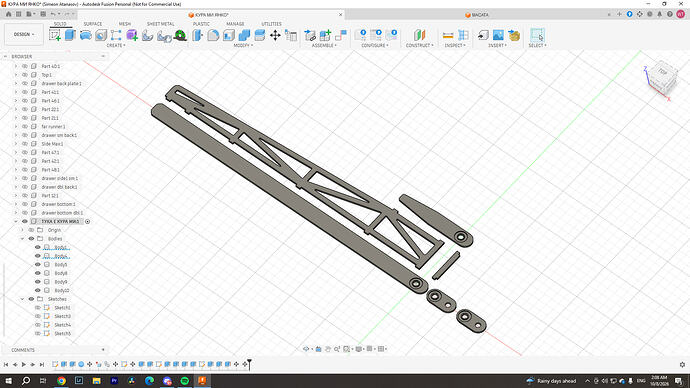Image resolution: width=690 pixels, height=388 pixels.
Task: Select the Extrude tool
Action: 70,35
